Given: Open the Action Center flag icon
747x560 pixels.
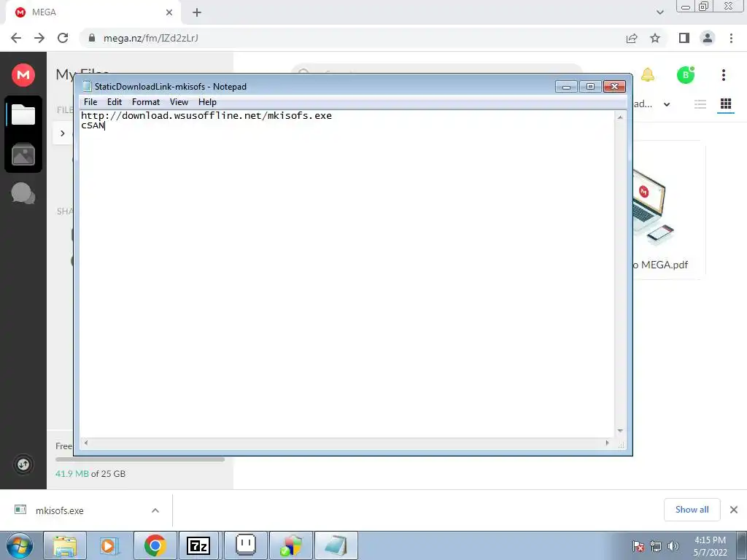Looking at the screenshot, I should pyautogui.click(x=638, y=546).
